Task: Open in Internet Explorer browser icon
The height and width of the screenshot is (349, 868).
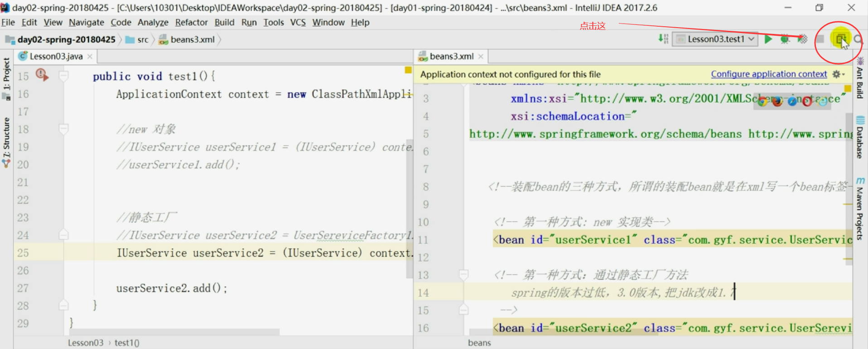Action: point(822,101)
